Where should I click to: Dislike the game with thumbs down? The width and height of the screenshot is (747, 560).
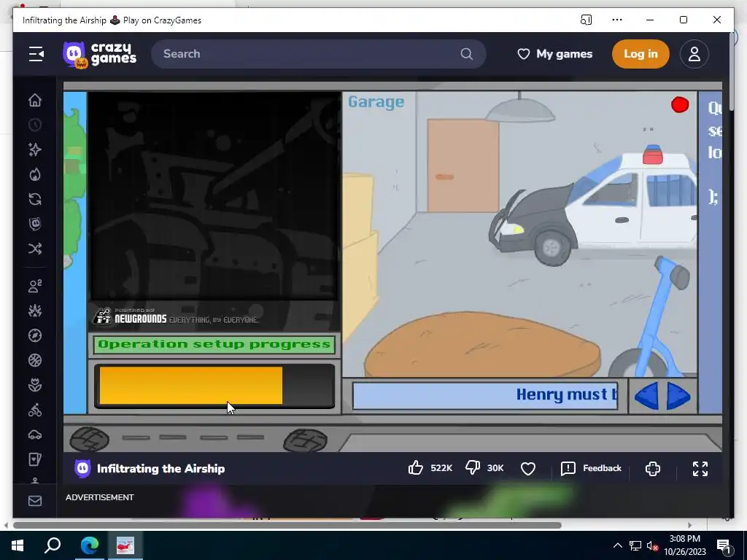[x=473, y=467]
